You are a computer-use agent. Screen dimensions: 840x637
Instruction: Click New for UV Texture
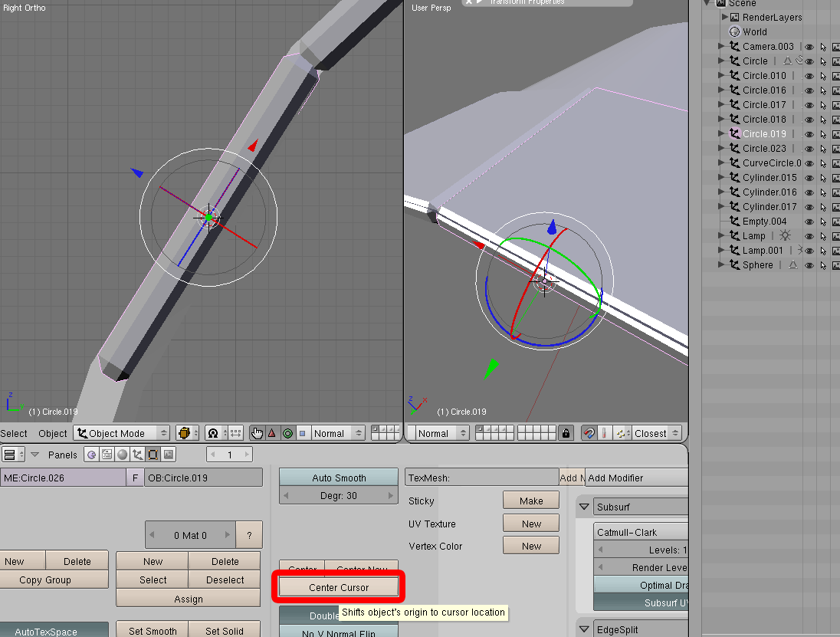click(x=531, y=524)
